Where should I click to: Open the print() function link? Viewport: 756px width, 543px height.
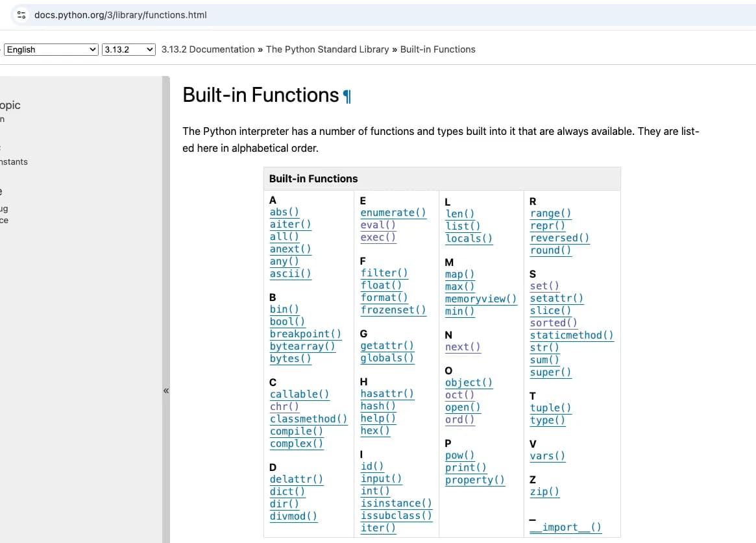(x=466, y=467)
